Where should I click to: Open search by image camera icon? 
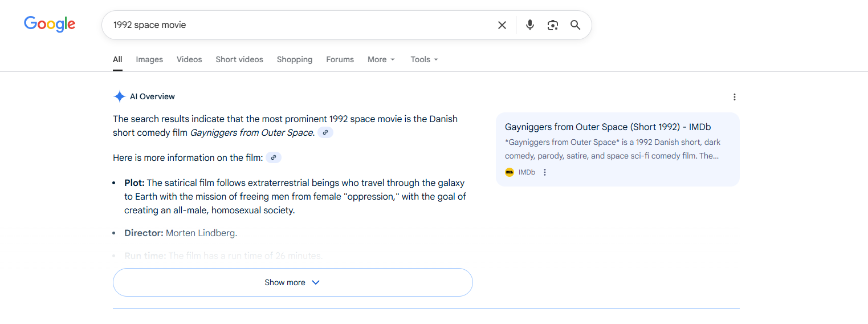[x=552, y=25]
